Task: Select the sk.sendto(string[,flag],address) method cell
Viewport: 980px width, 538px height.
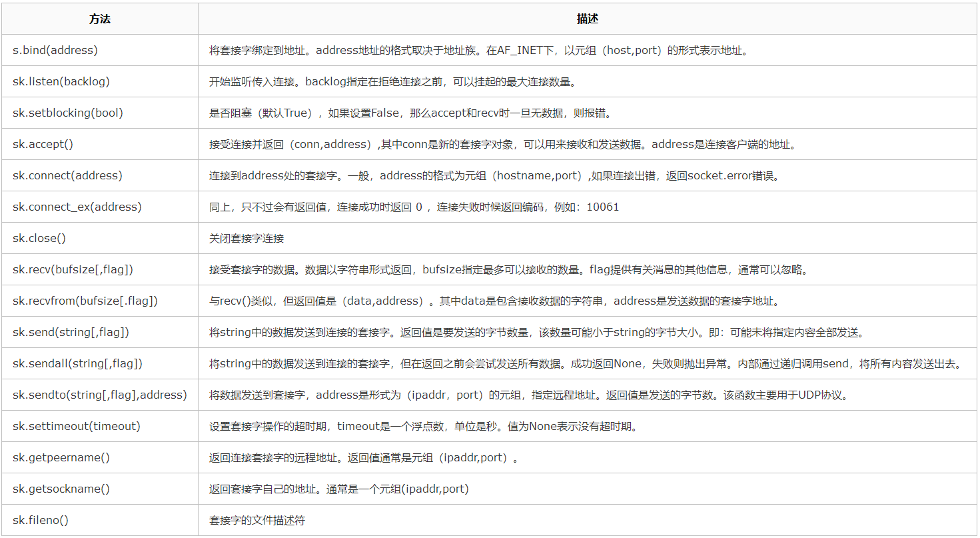Action: pos(100,395)
